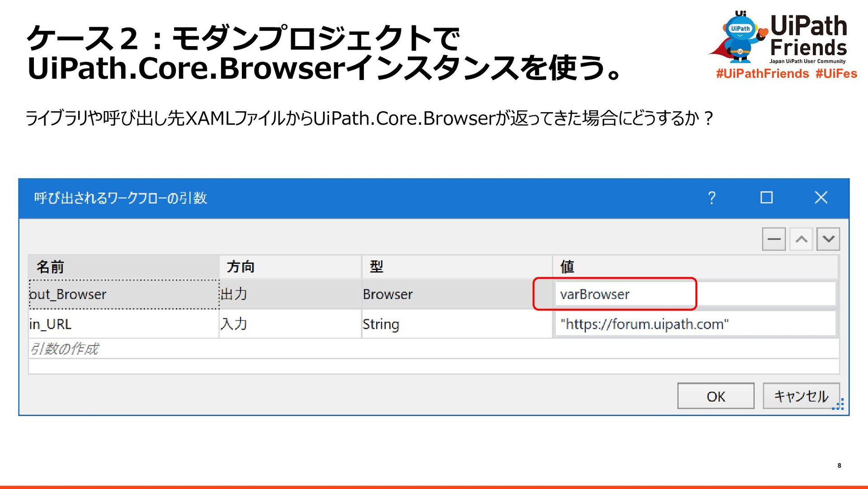Click the delete argument minus button
The width and height of the screenshot is (868, 489).
point(774,239)
